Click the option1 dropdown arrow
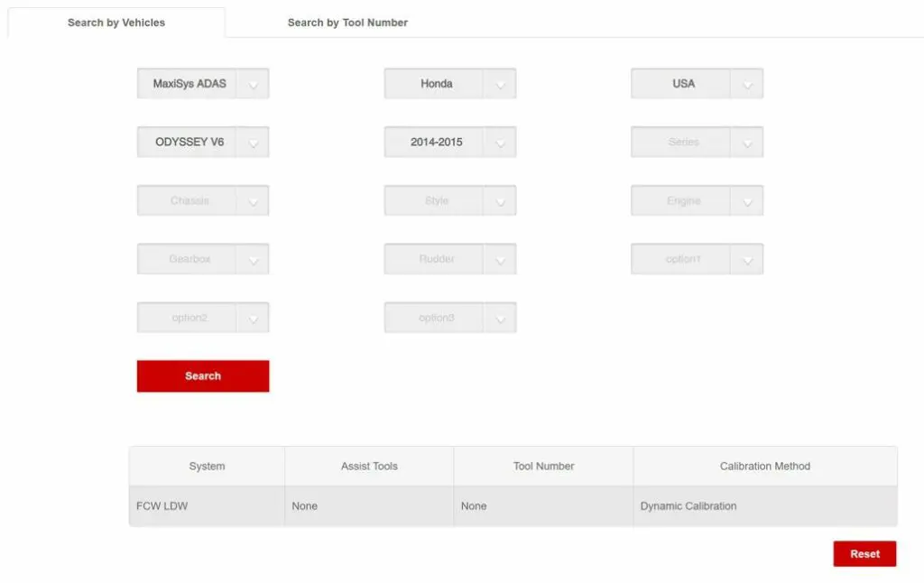 [x=747, y=260]
